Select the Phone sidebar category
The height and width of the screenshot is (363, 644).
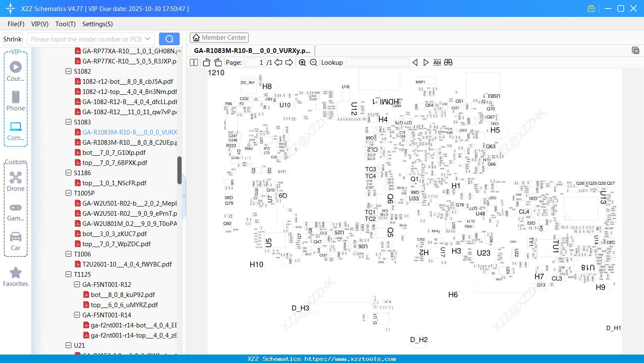click(x=16, y=101)
